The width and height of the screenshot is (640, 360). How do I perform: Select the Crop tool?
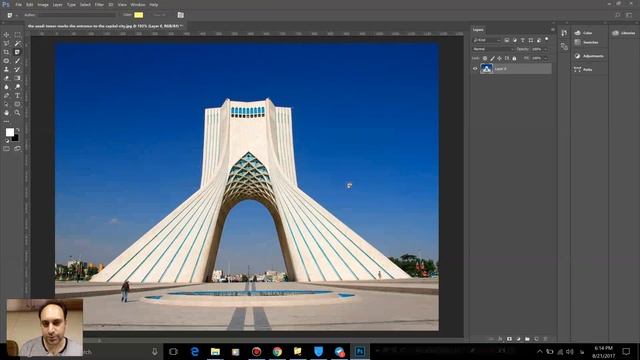coord(6,52)
